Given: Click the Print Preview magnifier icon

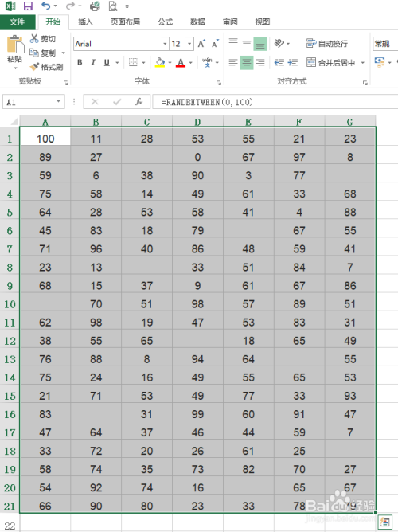Looking at the screenshot, I should tap(112, 6).
